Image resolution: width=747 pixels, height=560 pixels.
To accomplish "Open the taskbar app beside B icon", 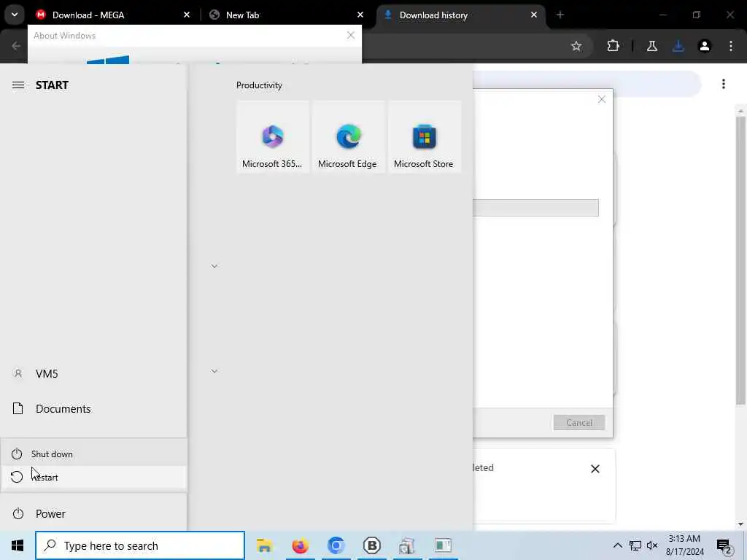I will pyautogui.click(x=407, y=545).
